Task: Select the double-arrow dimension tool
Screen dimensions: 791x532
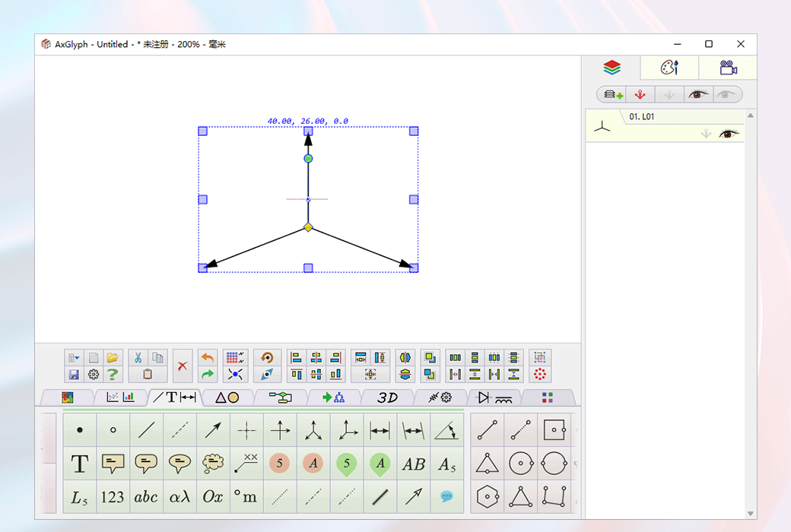Action: pyautogui.click(x=380, y=429)
